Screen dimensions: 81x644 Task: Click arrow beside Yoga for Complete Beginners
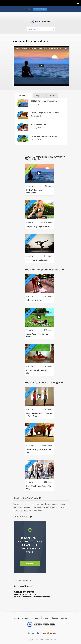point(63,270)
